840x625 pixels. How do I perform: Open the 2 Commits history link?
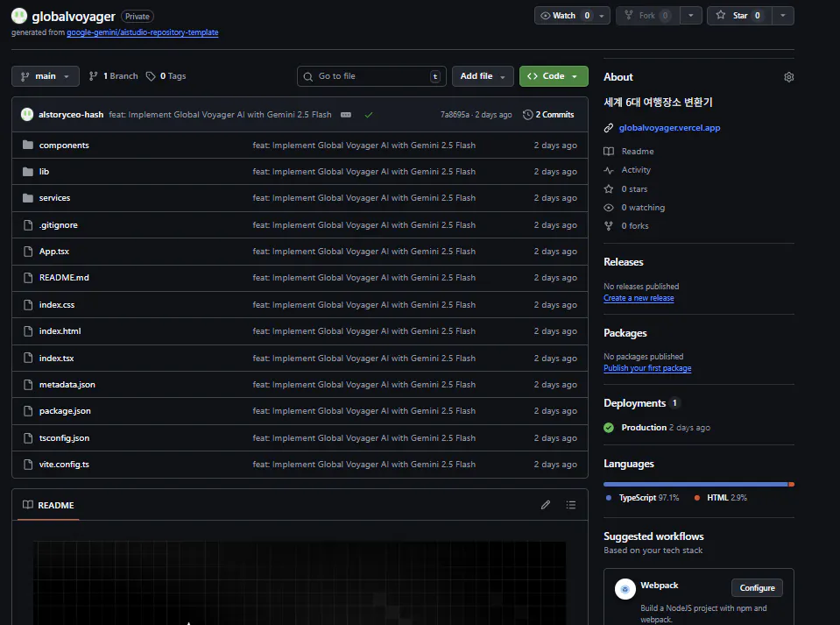coord(548,115)
